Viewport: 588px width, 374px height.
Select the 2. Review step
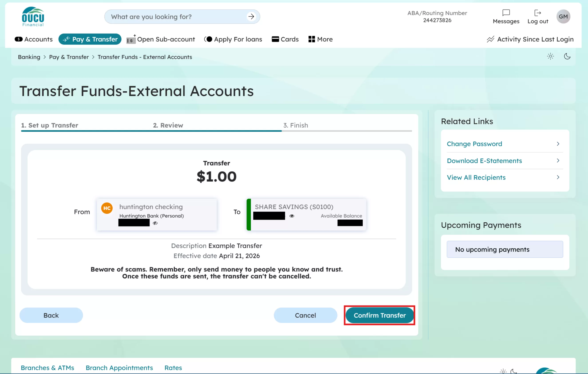pyautogui.click(x=168, y=125)
